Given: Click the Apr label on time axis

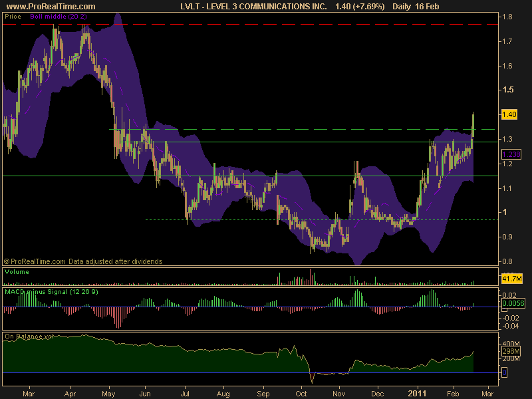Looking at the screenshot, I should point(70,394).
